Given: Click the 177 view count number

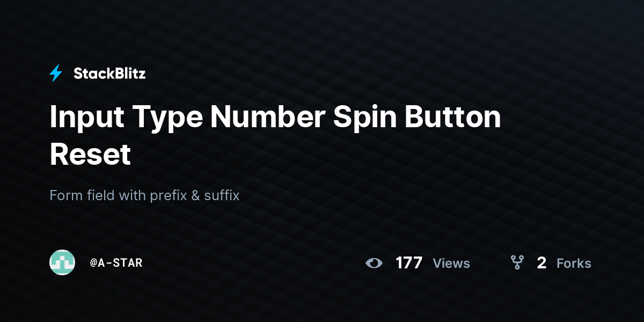Looking at the screenshot, I should coord(409,263).
